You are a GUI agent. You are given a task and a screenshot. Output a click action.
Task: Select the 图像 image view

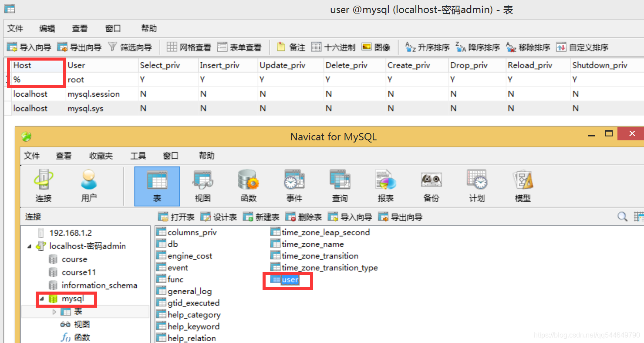[376, 47]
